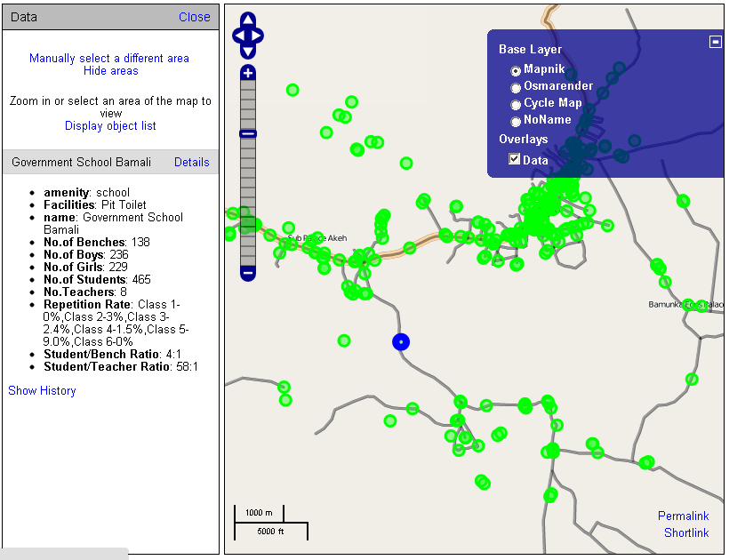729x560 pixels.
Task: Click the selected blue school marker
Action: click(x=401, y=341)
